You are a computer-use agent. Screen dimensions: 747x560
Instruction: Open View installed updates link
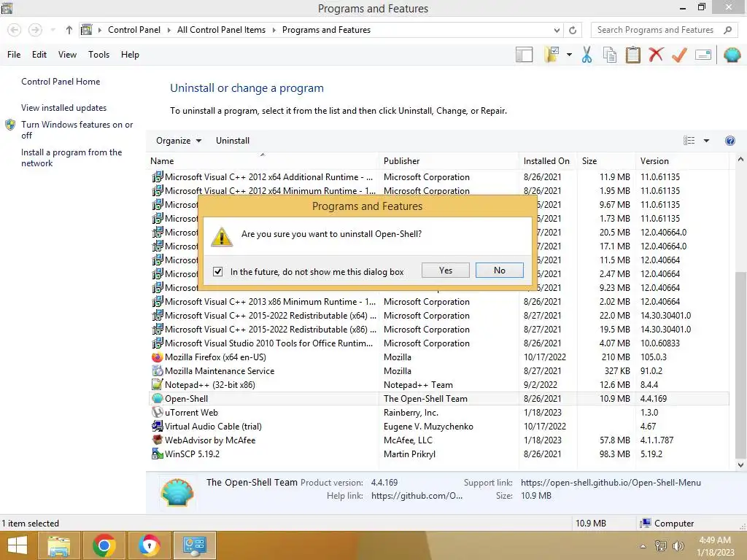64,108
